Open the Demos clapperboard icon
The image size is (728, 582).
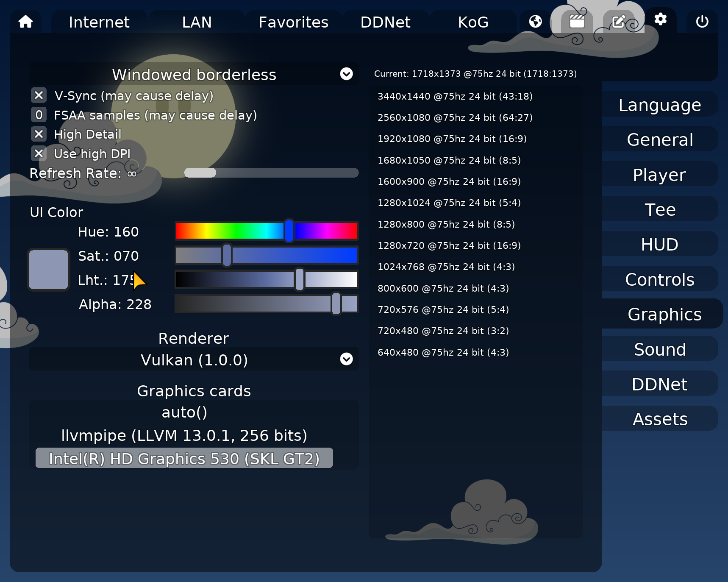point(576,20)
